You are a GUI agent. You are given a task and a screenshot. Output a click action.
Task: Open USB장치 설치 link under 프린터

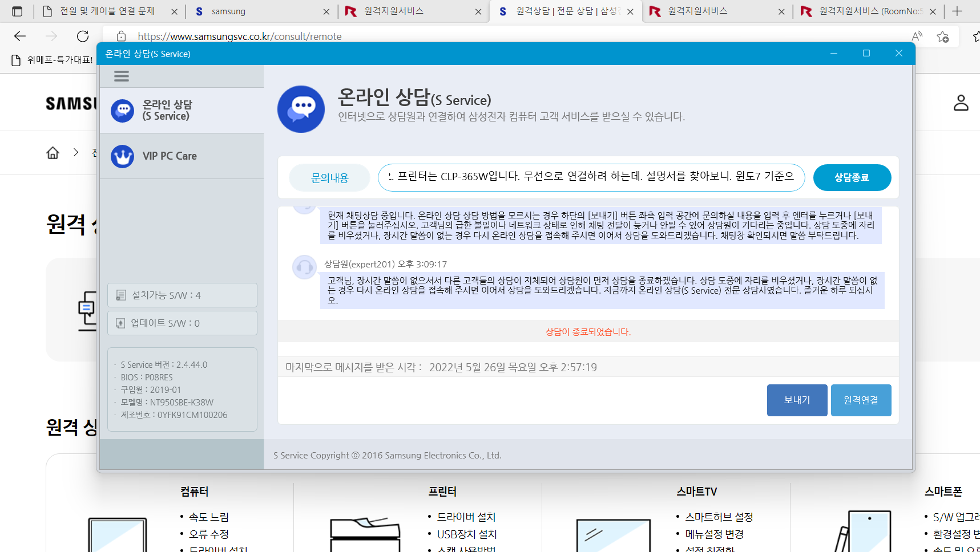(x=467, y=534)
